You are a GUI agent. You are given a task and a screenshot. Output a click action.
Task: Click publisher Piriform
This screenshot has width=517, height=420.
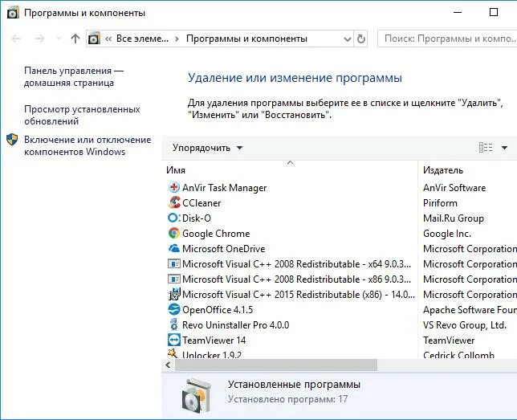point(440,202)
